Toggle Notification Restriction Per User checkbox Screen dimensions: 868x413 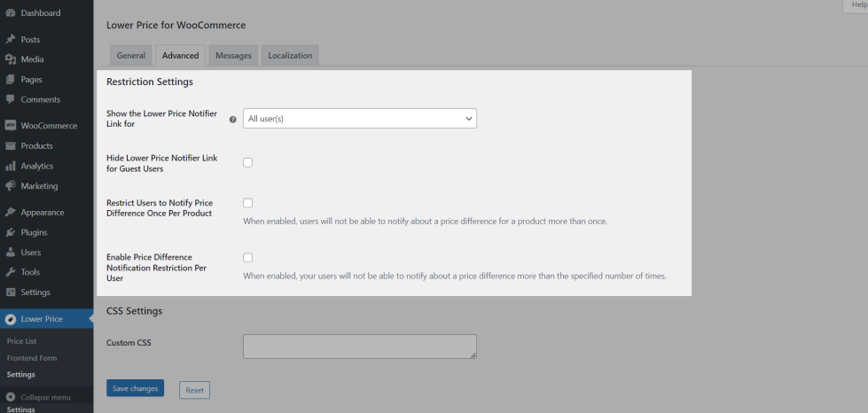pos(248,258)
